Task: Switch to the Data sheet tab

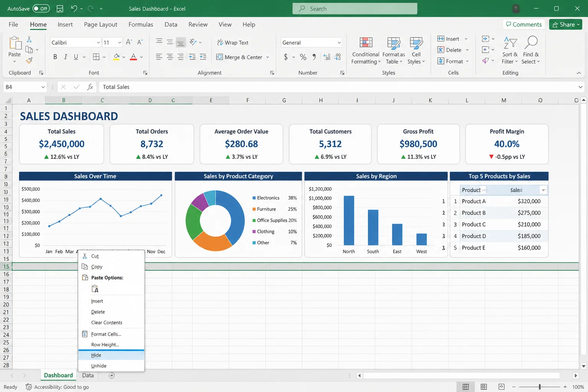Action: (88, 376)
